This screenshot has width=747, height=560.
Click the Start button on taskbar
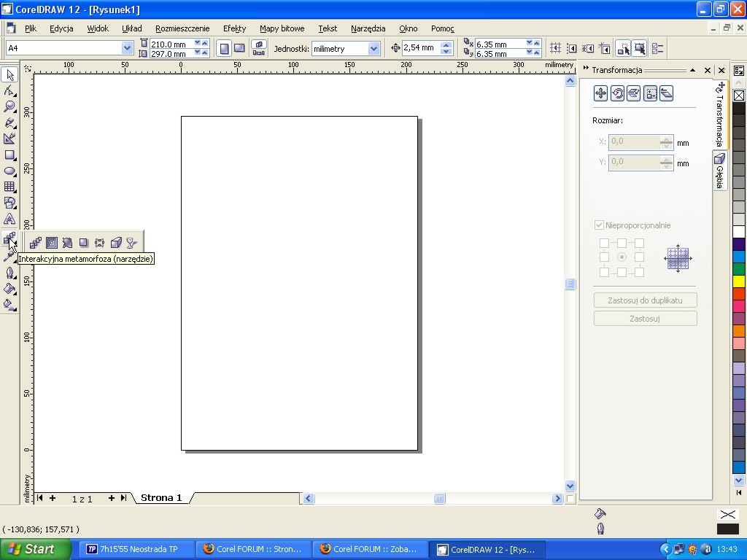(x=36, y=549)
